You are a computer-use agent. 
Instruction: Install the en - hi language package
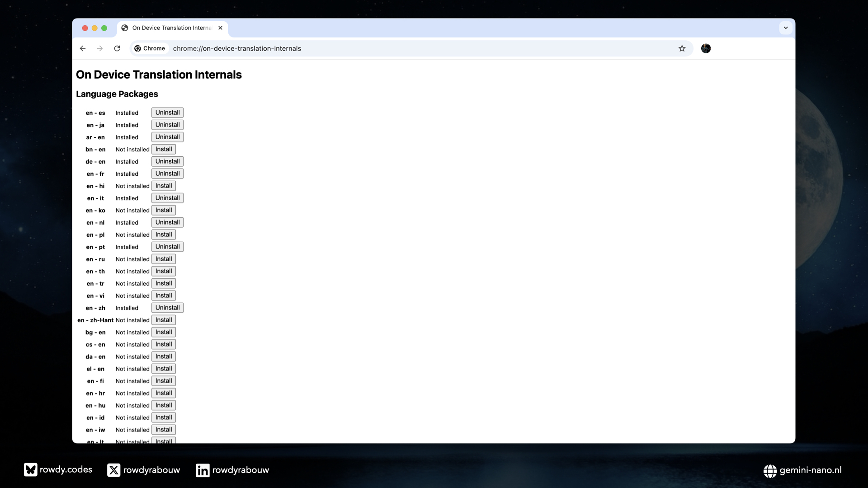click(163, 186)
